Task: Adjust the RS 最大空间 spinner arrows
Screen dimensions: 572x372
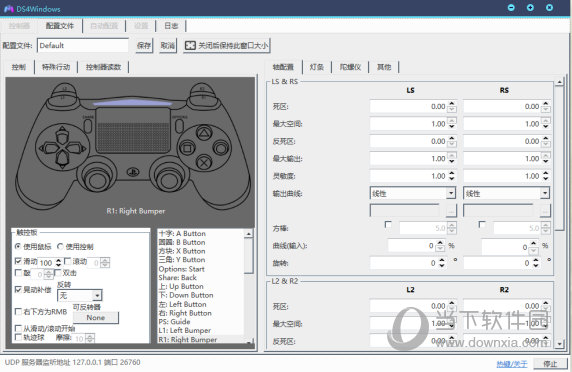Action: pyautogui.click(x=545, y=124)
